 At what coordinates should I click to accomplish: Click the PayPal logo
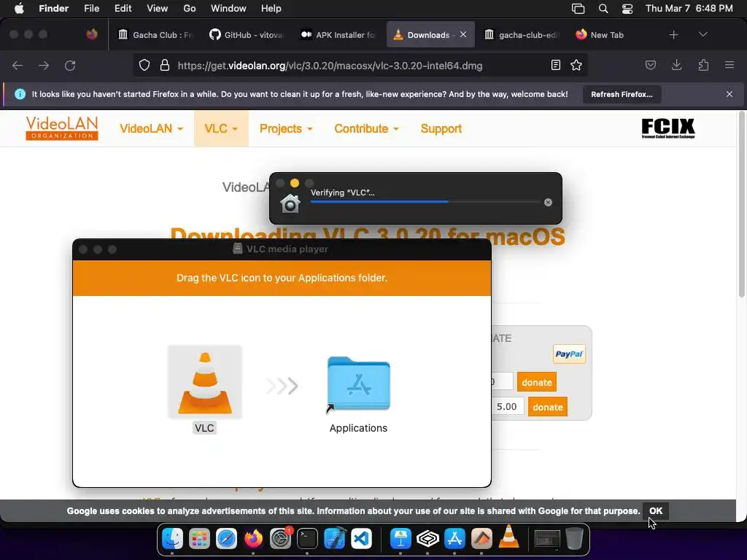pos(569,354)
